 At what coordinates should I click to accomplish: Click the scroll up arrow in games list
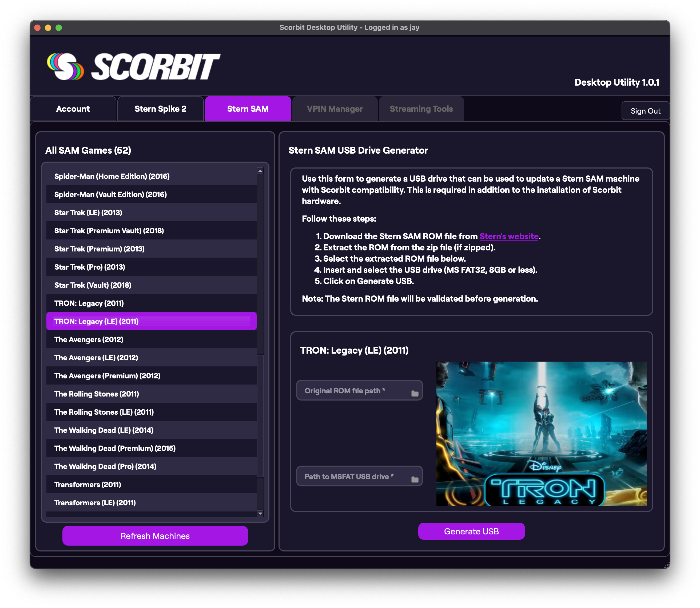260,171
